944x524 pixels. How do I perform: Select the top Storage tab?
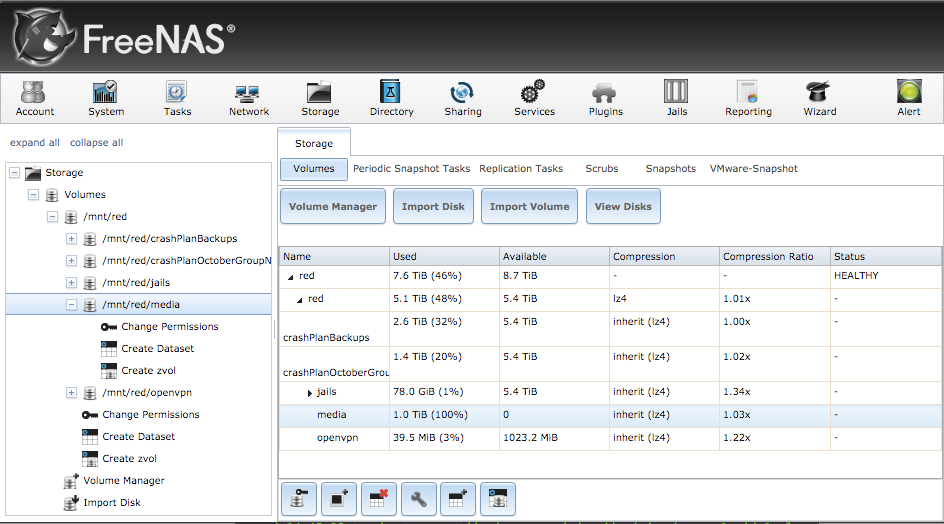(314, 143)
